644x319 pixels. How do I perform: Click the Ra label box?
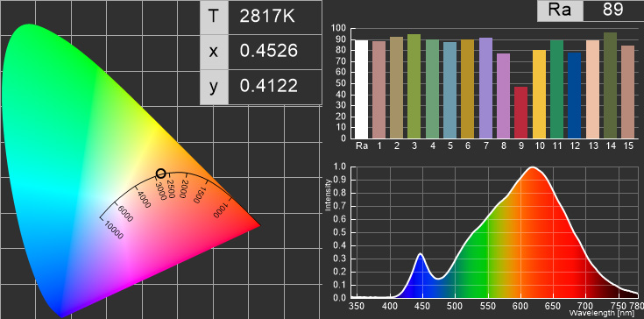click(560, 10)
